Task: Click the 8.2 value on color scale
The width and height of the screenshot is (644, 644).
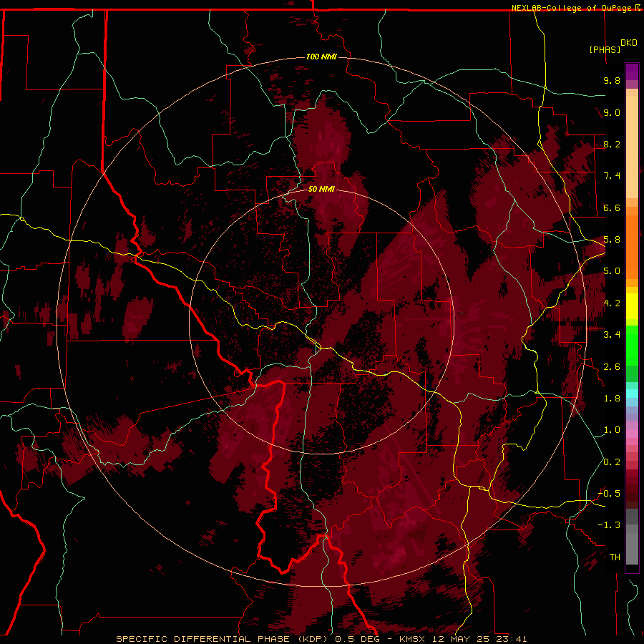Action: pos(612,144)
